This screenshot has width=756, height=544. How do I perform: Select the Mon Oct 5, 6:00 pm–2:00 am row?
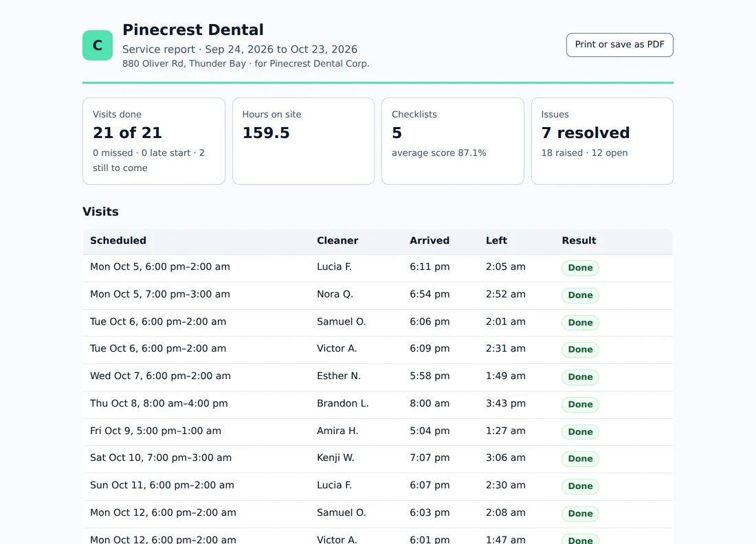click(378, 268)
